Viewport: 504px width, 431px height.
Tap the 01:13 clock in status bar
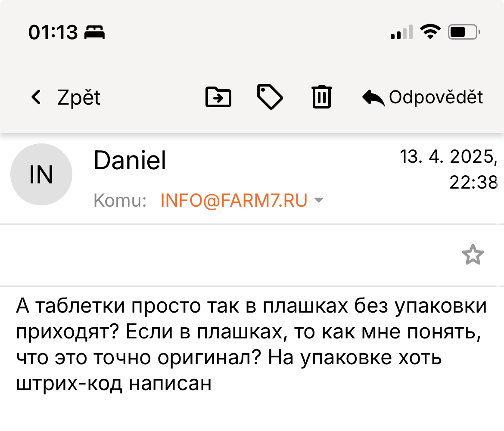point(53,32)
